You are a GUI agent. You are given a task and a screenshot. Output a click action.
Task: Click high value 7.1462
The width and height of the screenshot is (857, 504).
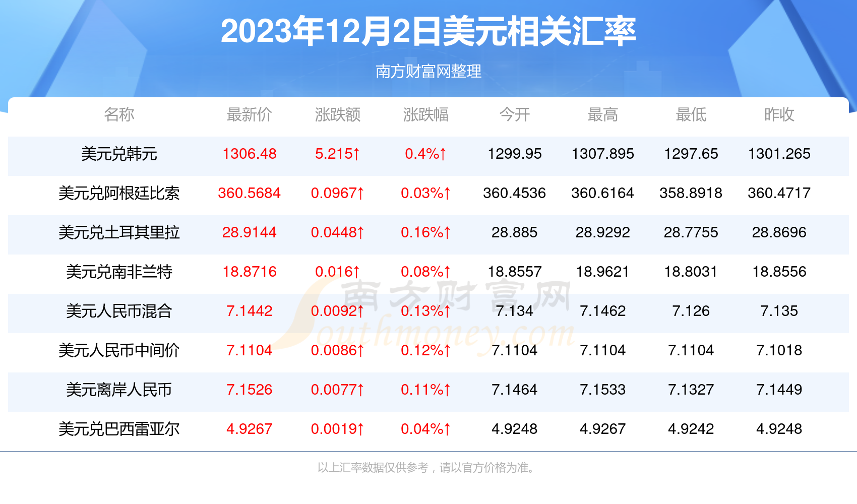[x=603, y=311]
